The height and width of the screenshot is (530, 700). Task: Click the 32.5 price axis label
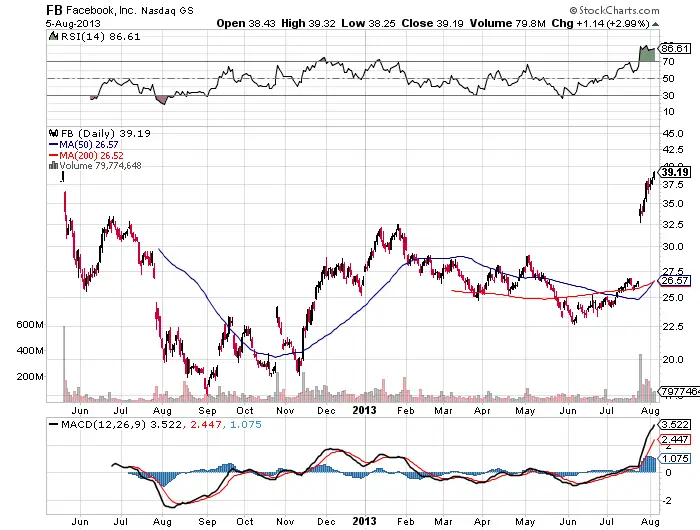(x=672, y=224)
